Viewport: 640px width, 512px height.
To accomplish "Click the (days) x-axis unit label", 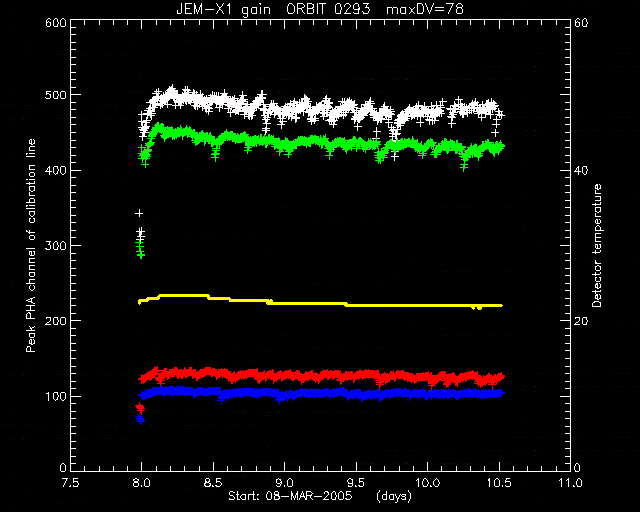I will 393,496.
